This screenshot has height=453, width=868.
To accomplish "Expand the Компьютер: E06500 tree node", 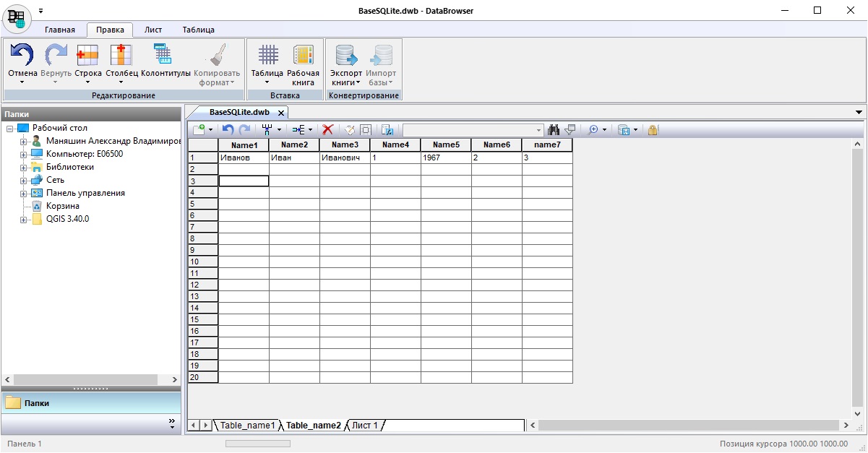I will tap(24, 154).
